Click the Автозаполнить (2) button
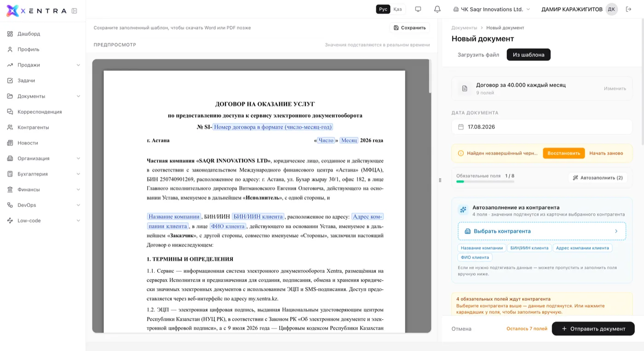Viewport: 644px width, 351px height. pos(598,178)
